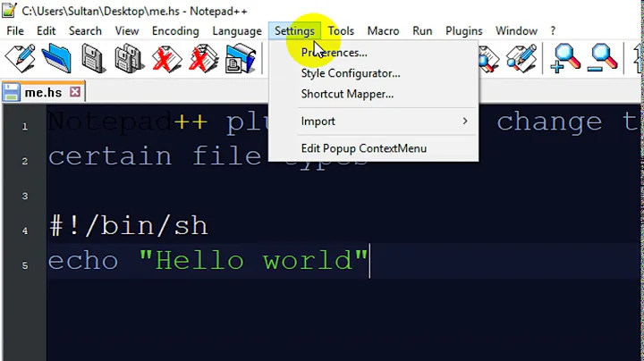Screen dimensions: 644x361
Task: Open the Tools menu
Action: (341, 30)
